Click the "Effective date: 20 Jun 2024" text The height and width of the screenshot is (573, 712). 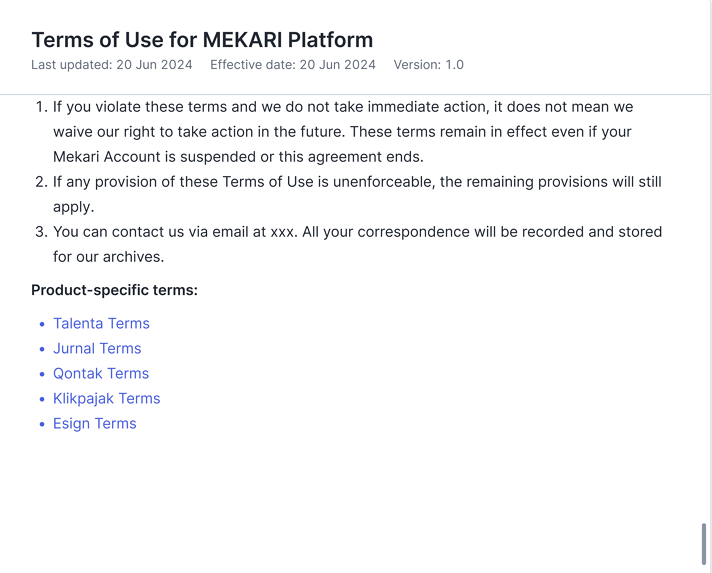point(293,65)
